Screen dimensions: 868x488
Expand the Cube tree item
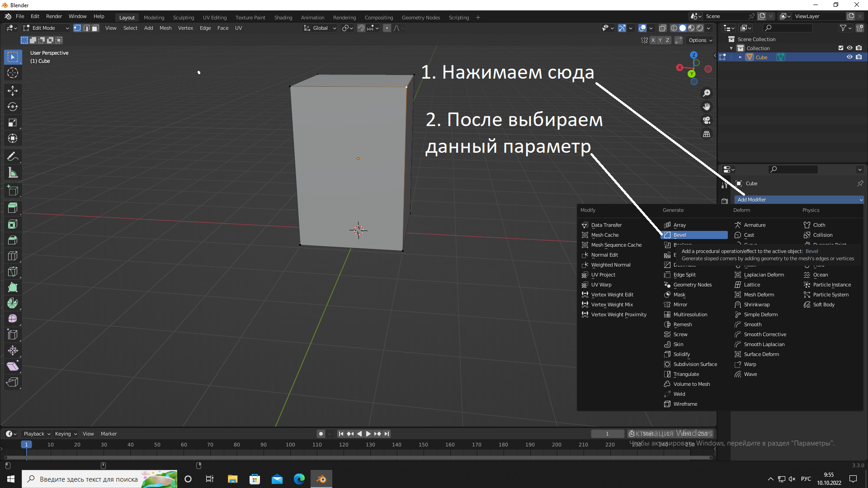[x=740, y=57]
